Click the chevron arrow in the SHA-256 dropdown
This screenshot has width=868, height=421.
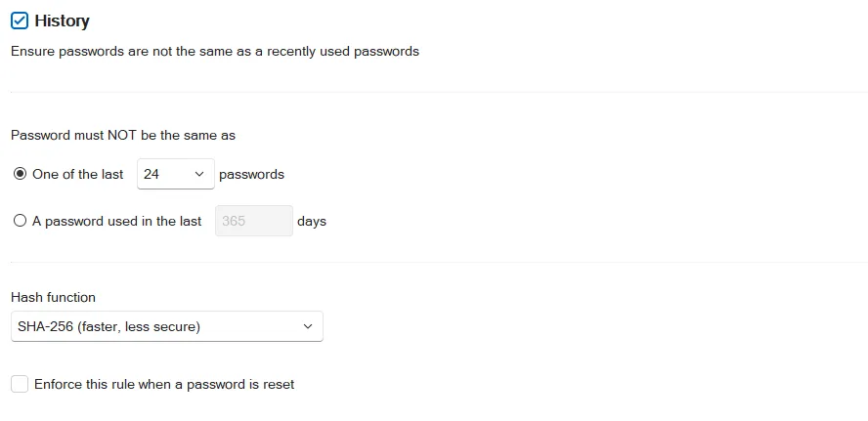(308, 326)
